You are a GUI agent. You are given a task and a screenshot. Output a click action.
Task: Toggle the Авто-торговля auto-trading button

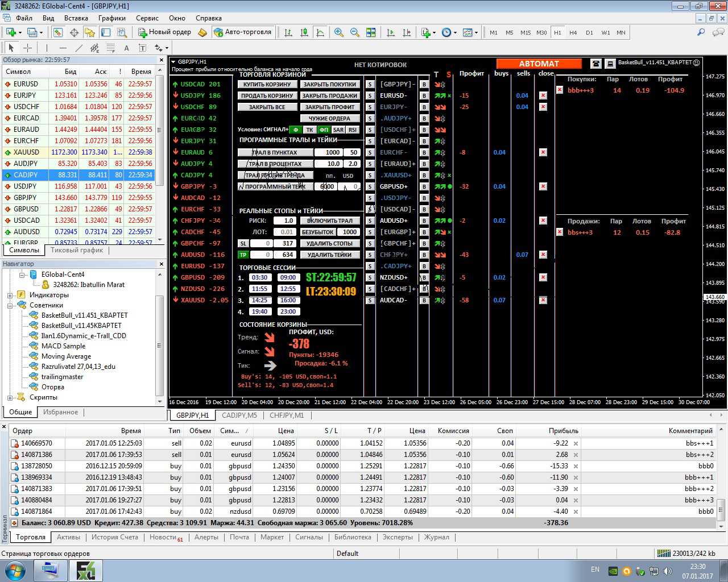243,32
